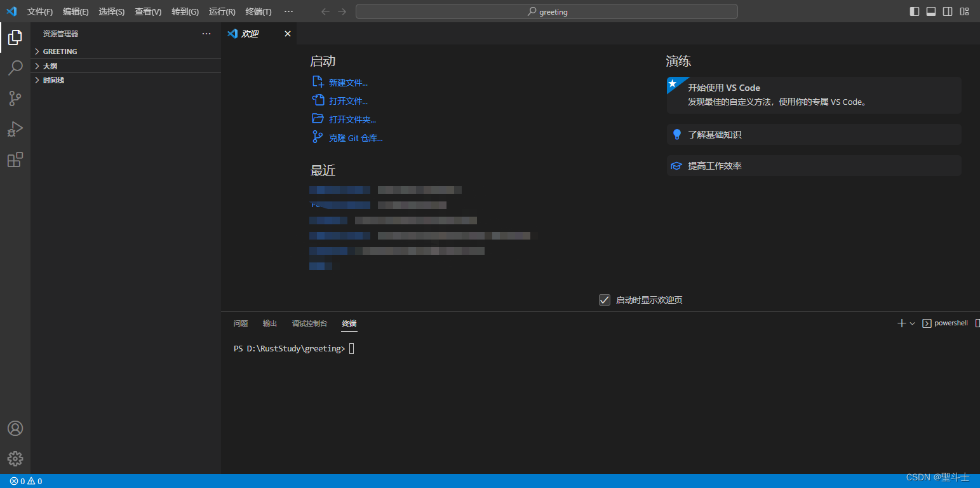
Task: Open the 运行(R) menu
Action: 222,12
